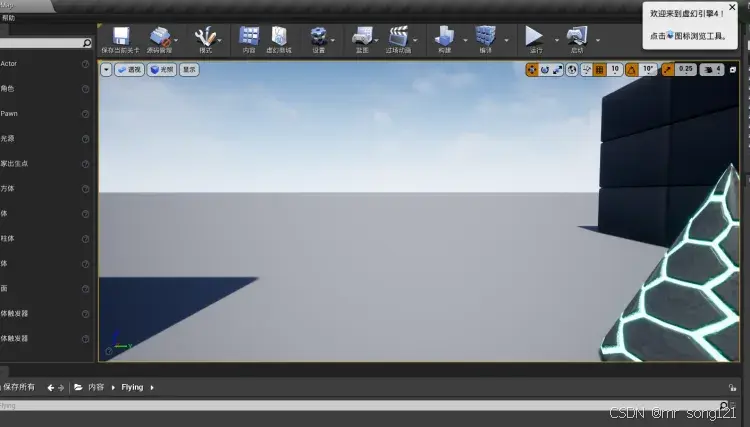Click the Modes (模式) tools icon
The height and width of the screenshot is (427, 750).
point(205,36)
